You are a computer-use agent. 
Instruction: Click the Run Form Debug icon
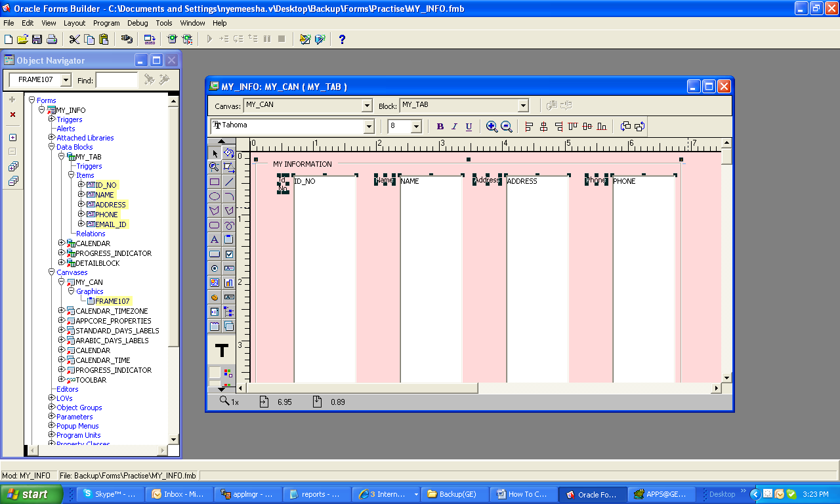(x=188, y=39)
